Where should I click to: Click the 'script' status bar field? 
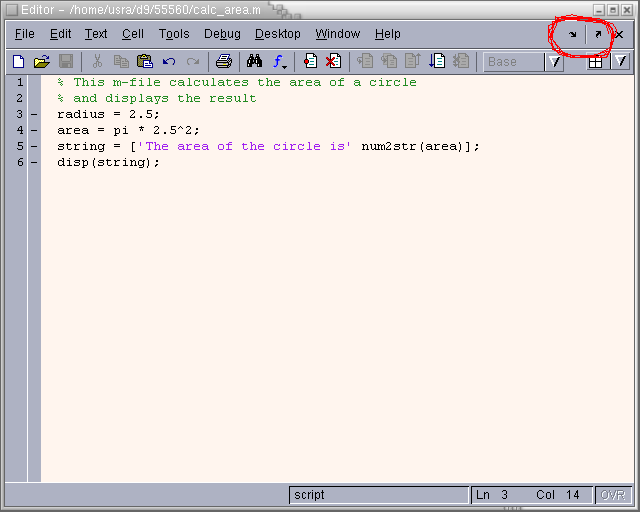click(379, 495)
